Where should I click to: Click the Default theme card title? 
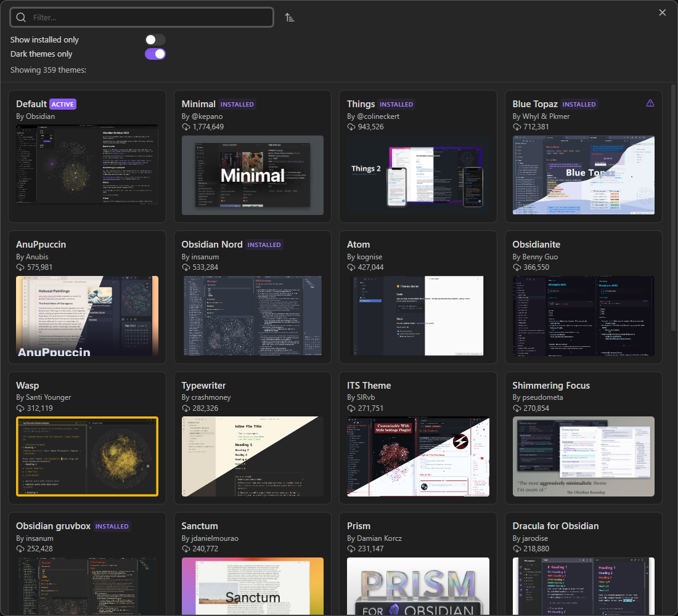click(x=31, y=104)
